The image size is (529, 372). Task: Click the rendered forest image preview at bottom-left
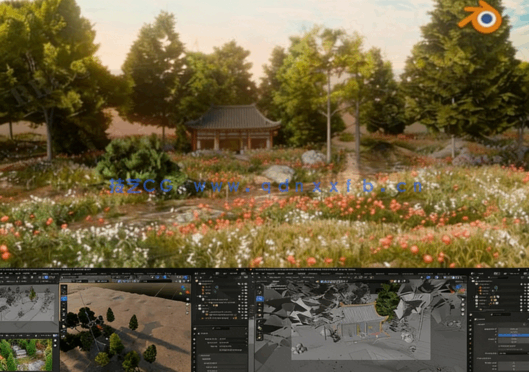(26, 355)
